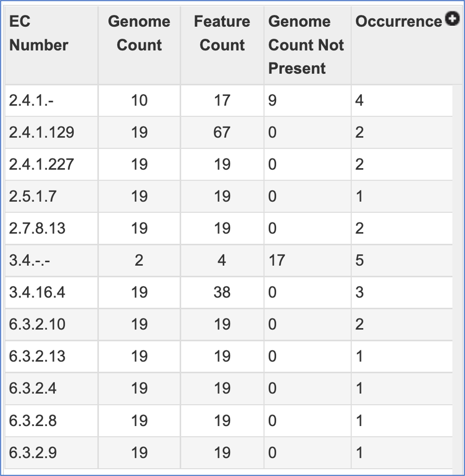Click the plus icon beside Occurrence header
The image size is (465, 476).
coord(452,19)
